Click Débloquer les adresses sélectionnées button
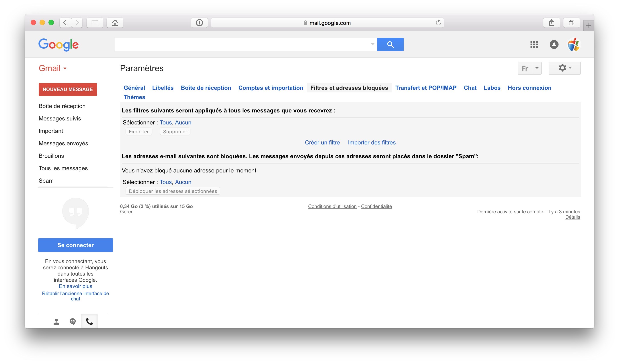The height and width of the screenshot is (364, 619). (173, 191)
